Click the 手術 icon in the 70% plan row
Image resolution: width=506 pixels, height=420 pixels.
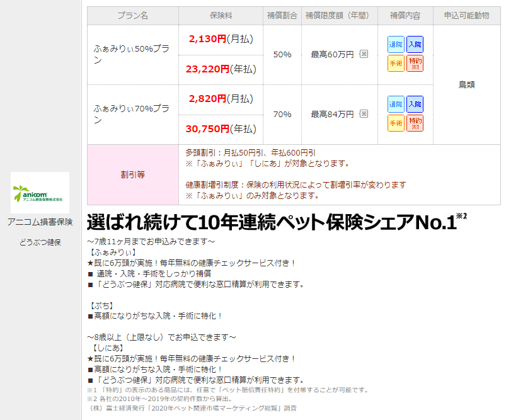(396, 123)
